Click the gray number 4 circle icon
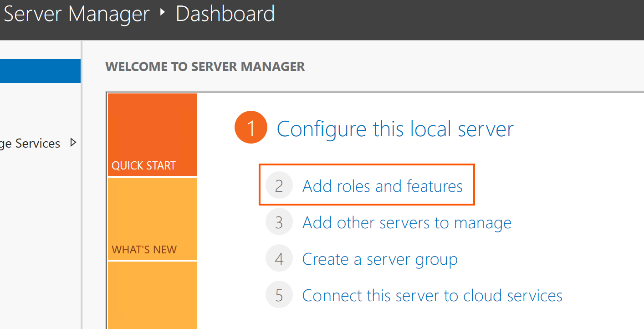This screenshot has height=329, width=644. [x=279, y=259]
